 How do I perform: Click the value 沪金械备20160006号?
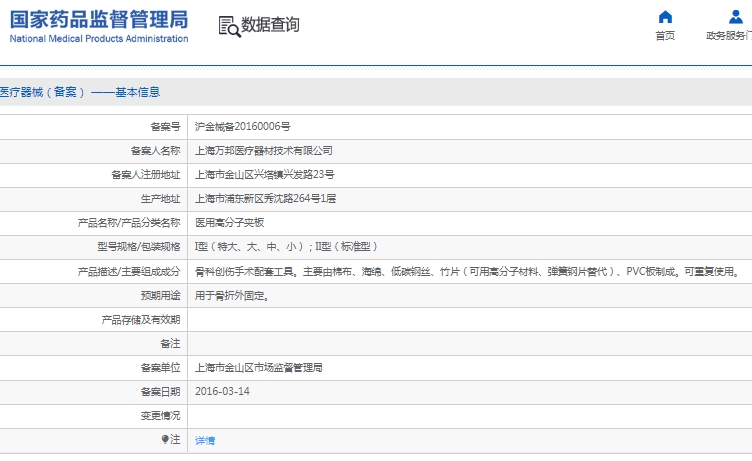click(243, 127)
